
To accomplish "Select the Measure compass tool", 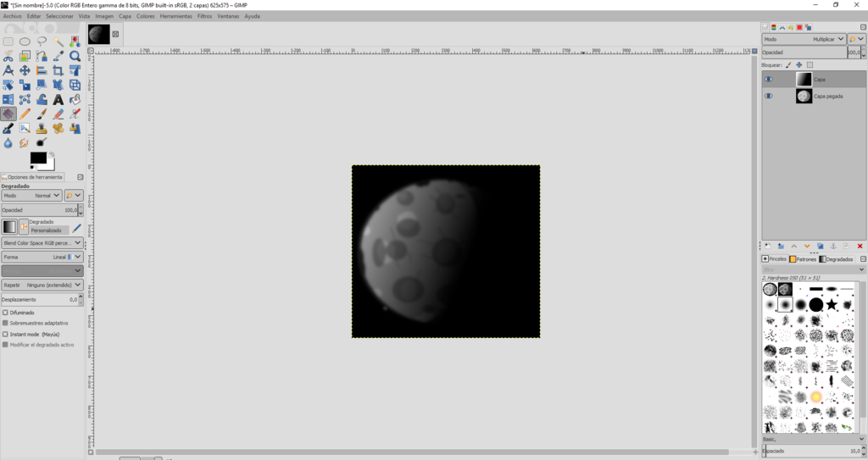I will 8,70.
